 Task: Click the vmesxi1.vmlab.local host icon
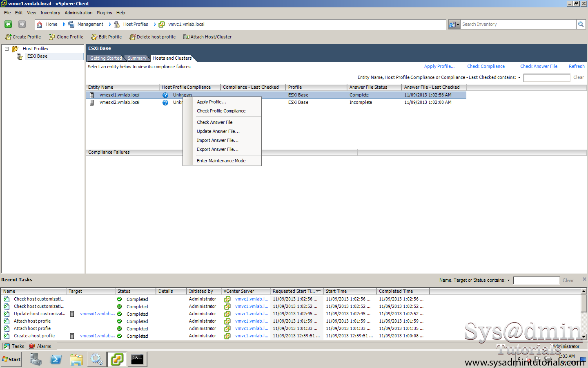click(92, 95)
